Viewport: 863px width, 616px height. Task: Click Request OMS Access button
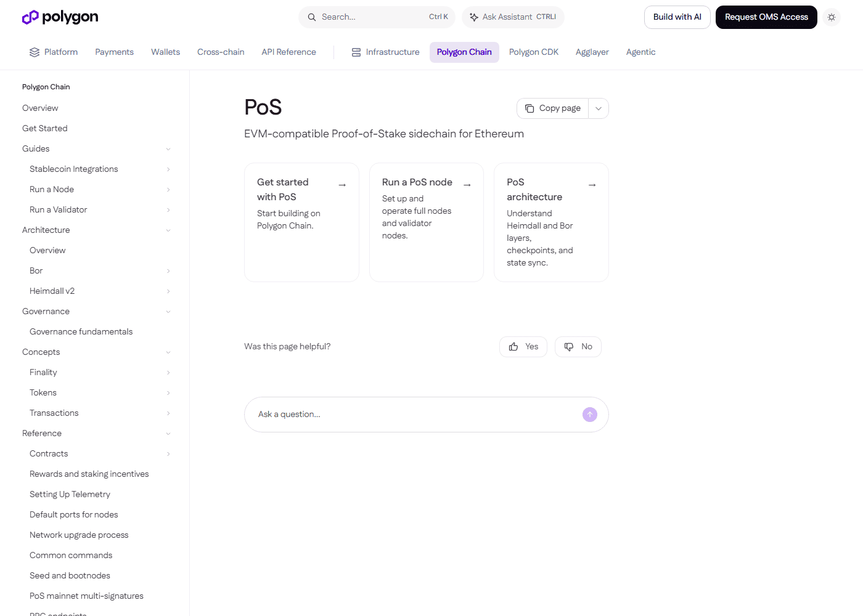[766, 17]
